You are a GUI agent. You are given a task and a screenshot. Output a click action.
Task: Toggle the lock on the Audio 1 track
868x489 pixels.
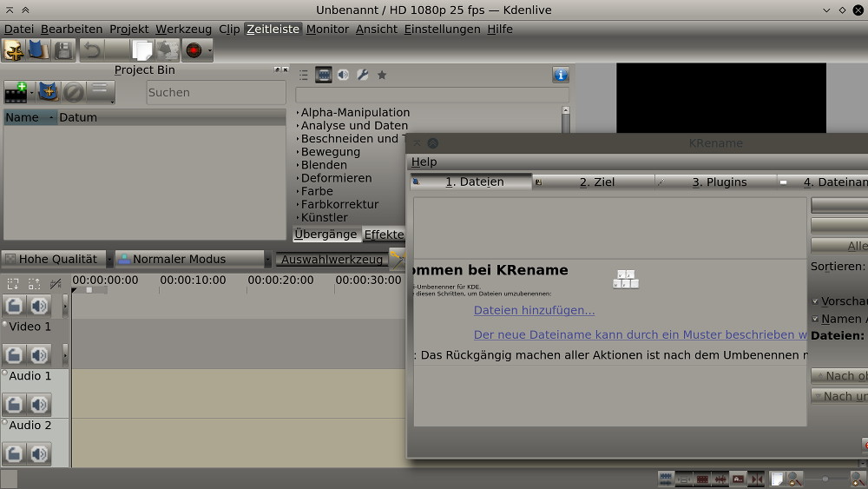click(15, 404)
